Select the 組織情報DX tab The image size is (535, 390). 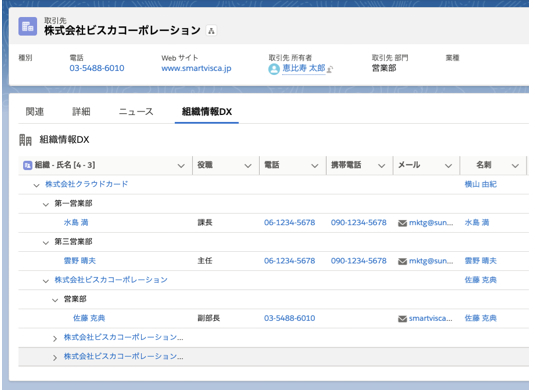[207, 112]
